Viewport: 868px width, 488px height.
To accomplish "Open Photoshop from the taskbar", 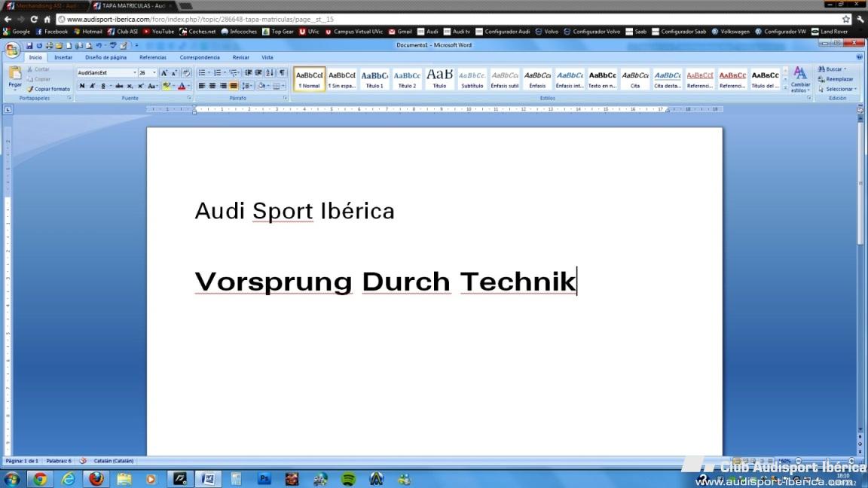I will 264,479.
